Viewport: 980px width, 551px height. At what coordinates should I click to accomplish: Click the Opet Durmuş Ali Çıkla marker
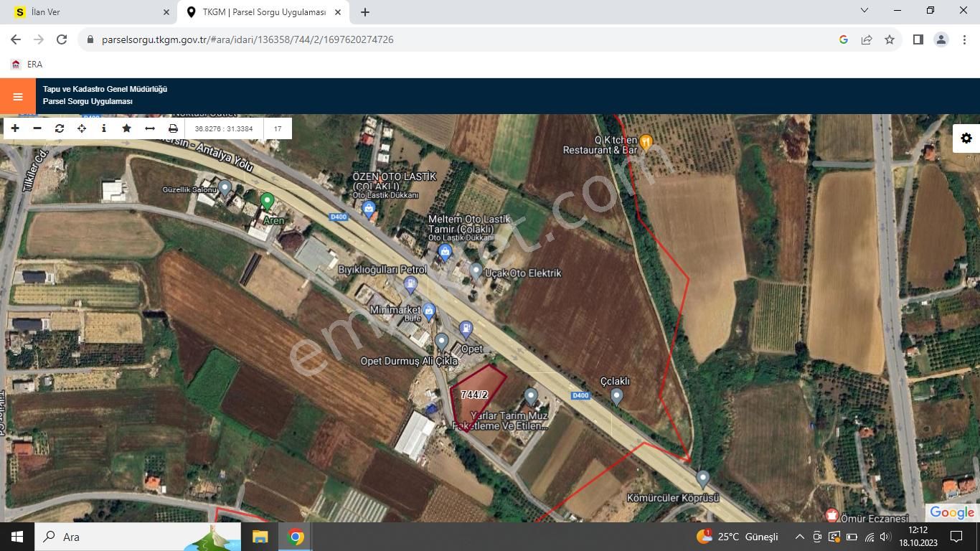tap(441, 342)
